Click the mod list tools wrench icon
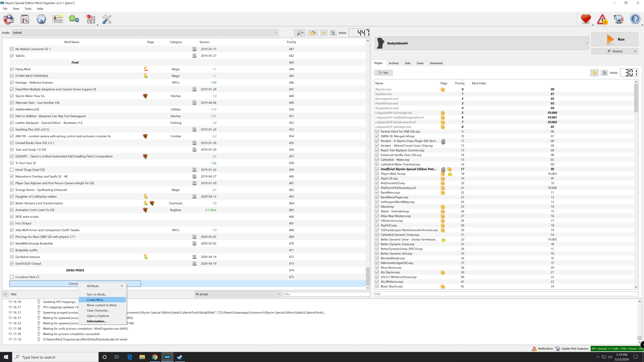The height and width of the screenshot is (362, 644). click(x=300, y=33)
